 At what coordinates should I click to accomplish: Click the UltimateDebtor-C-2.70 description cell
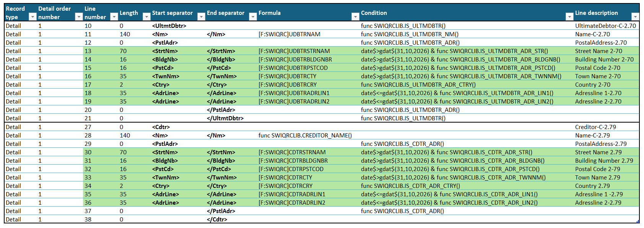click(x=605, y=26)
